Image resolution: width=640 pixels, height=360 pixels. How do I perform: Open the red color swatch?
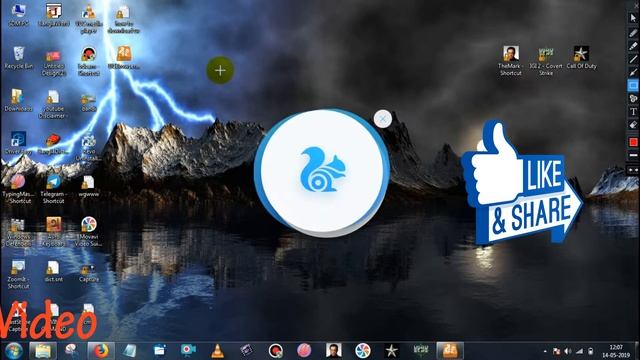pos(633,142)
